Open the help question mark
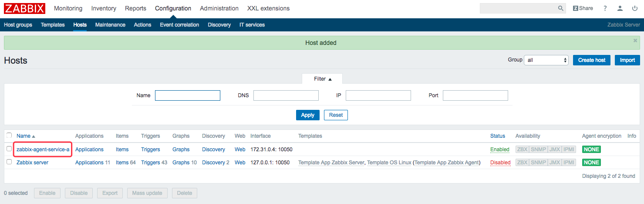 pos(605,8)
